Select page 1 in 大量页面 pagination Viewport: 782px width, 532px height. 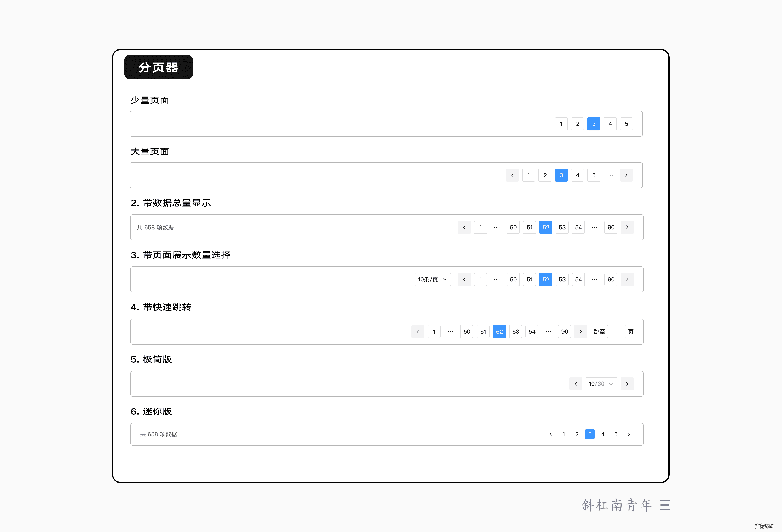(x=529, y=175)
